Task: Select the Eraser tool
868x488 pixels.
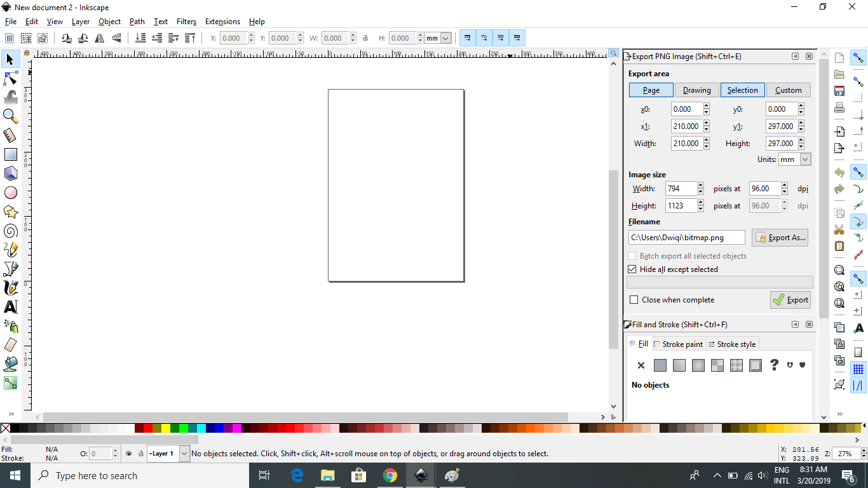Action: click(x=10, y=345)
